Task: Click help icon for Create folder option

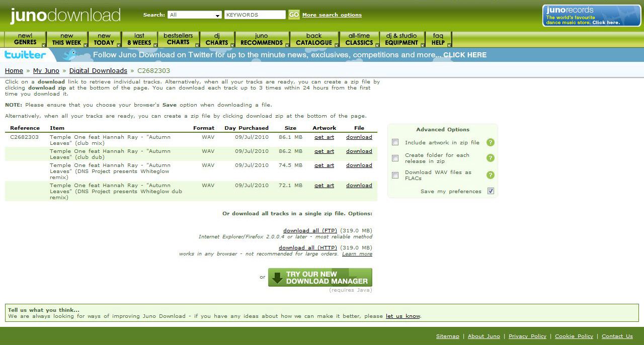Action: pos(491,158)
